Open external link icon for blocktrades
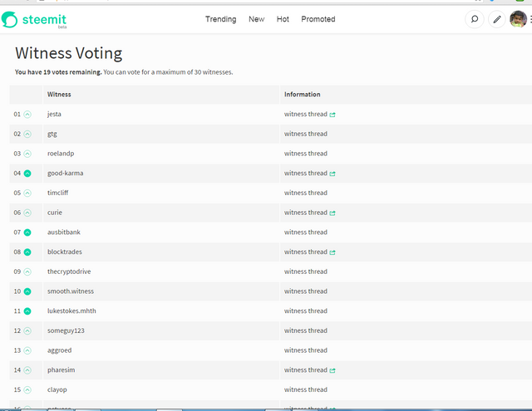 pos(332,252)
